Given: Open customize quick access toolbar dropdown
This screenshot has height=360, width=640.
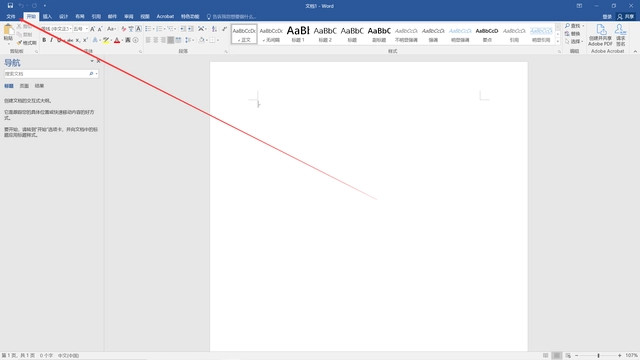Looking at the screenshot, I should (44, 6).
